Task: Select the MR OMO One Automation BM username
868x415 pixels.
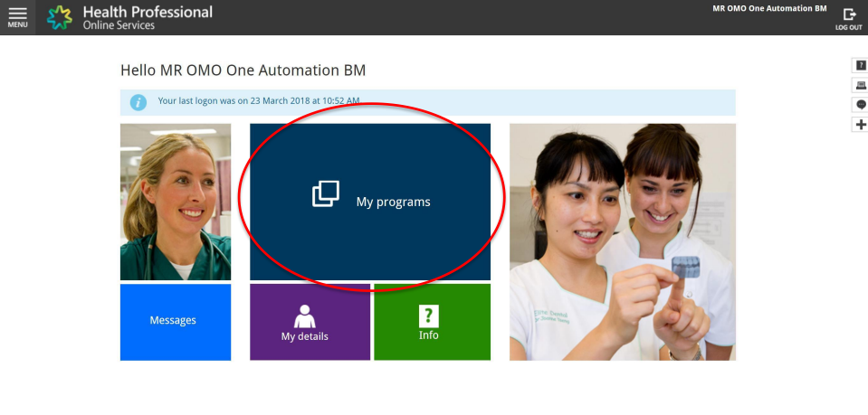Action: click(x=769, y=9)
